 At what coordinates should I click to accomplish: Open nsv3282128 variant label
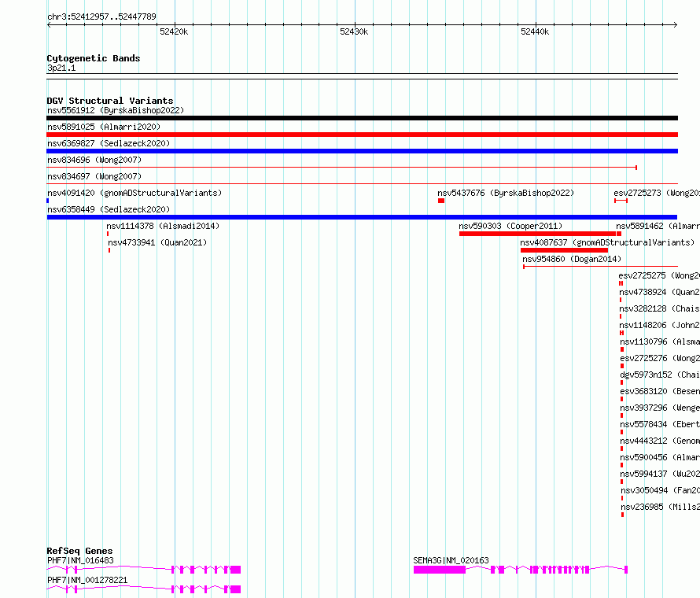coord(659,308)
